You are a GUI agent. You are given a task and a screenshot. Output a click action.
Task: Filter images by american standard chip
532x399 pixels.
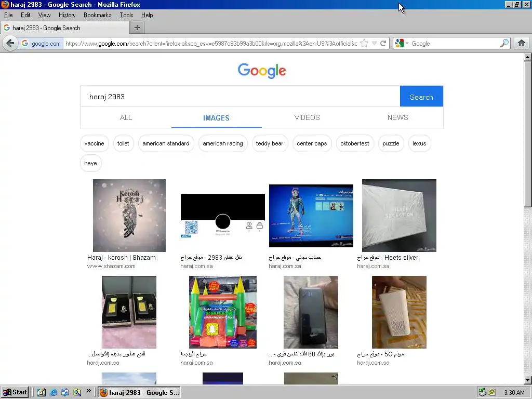[x=166, y=143]
